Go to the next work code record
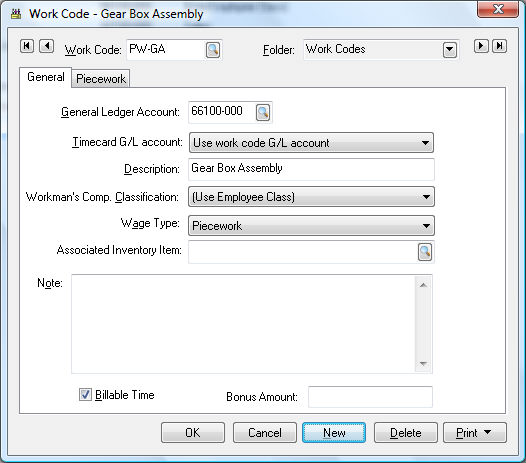 tap(481, 46)
